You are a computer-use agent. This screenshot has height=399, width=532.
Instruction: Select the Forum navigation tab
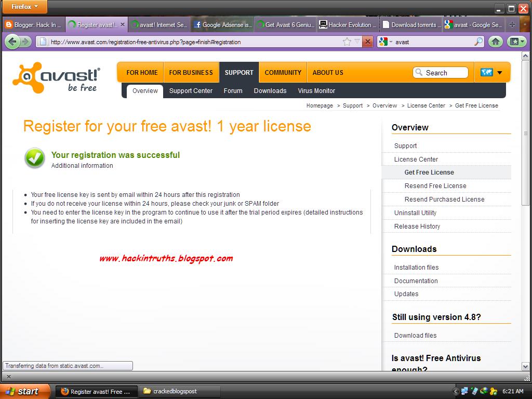click(x=233, y=90)
